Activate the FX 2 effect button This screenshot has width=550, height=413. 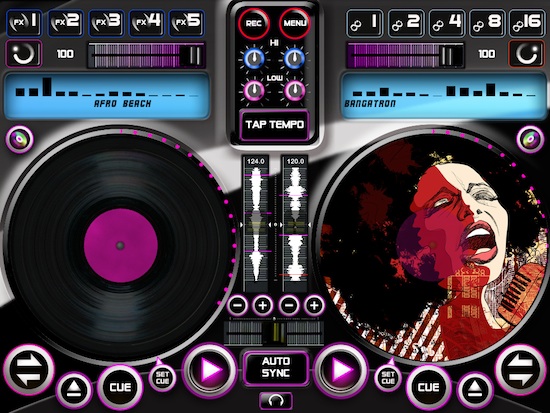coord(65,23)
